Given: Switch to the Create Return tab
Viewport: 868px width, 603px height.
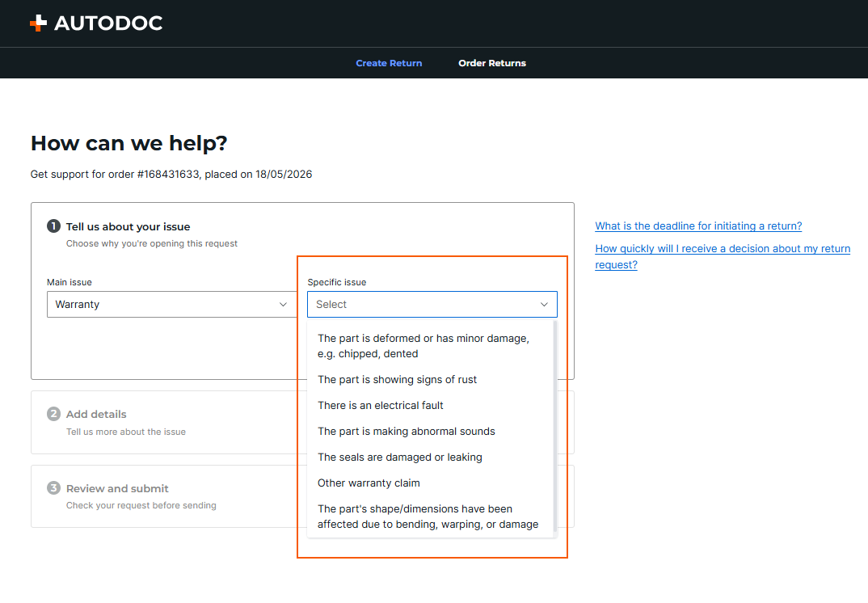Looking at the screenshot, I should [x=389, y=63].
